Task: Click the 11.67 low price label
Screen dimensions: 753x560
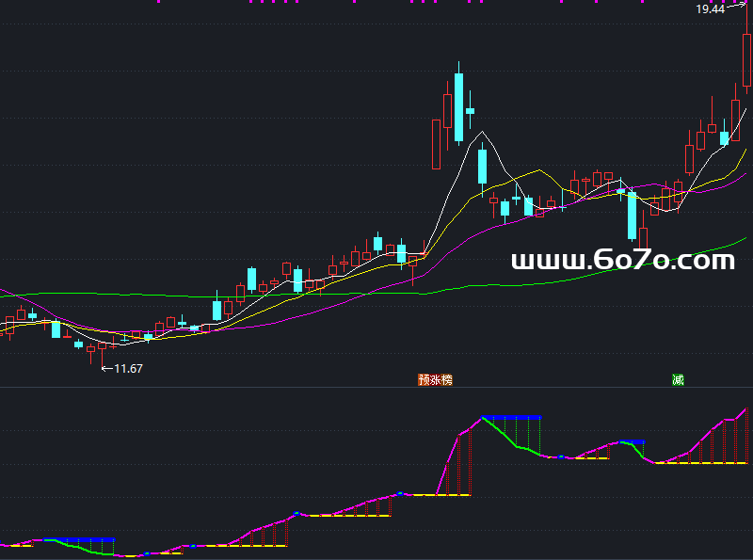Action: point(128,369)
